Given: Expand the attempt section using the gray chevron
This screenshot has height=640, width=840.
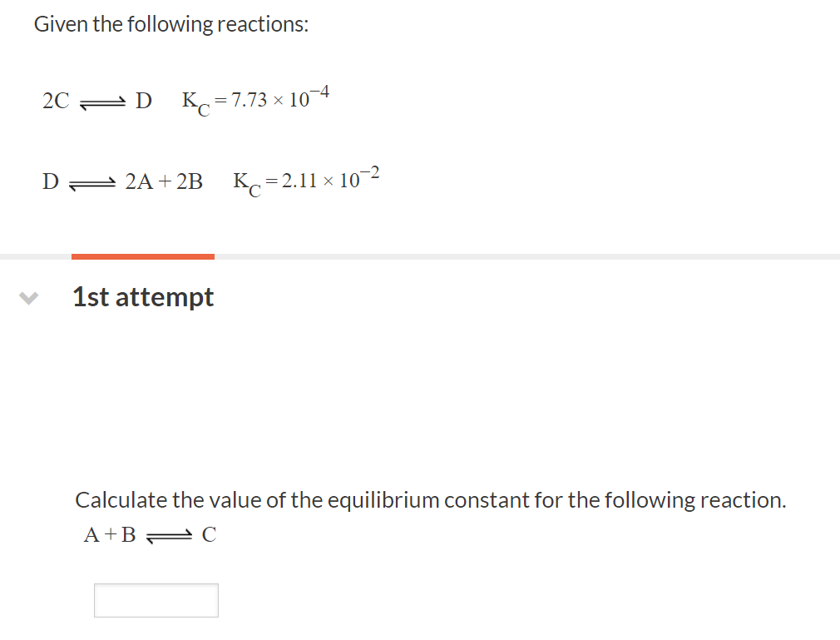Looking at the screenshot, I should point(28,298).
